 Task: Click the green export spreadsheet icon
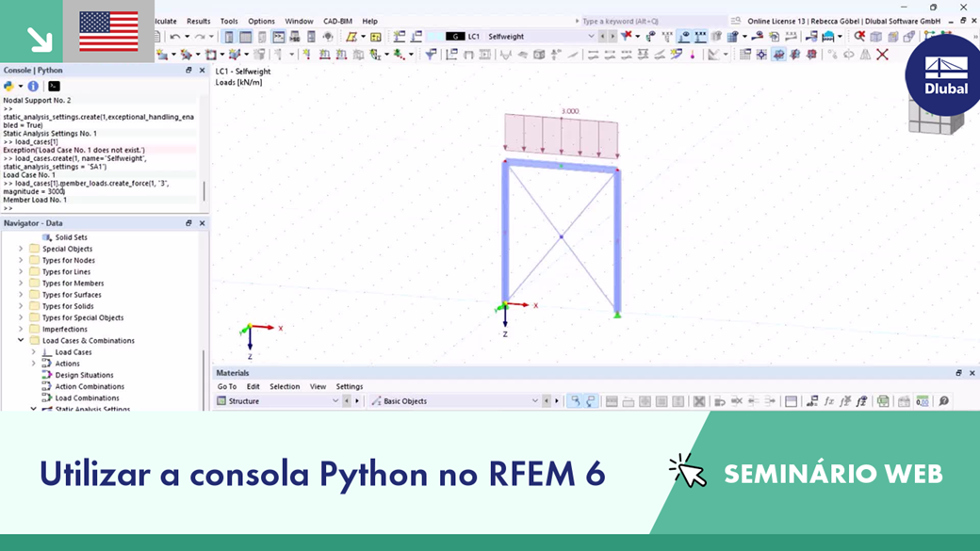883,401
